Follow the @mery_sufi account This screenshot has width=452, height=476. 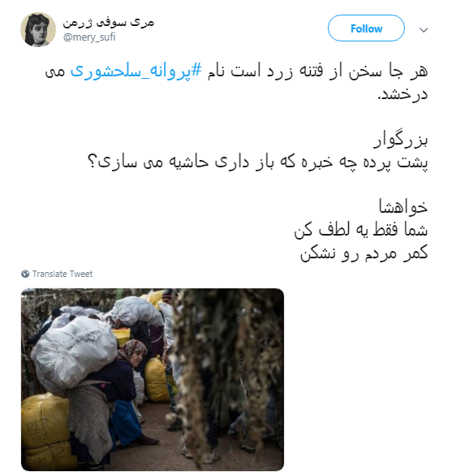click(366, 28)
